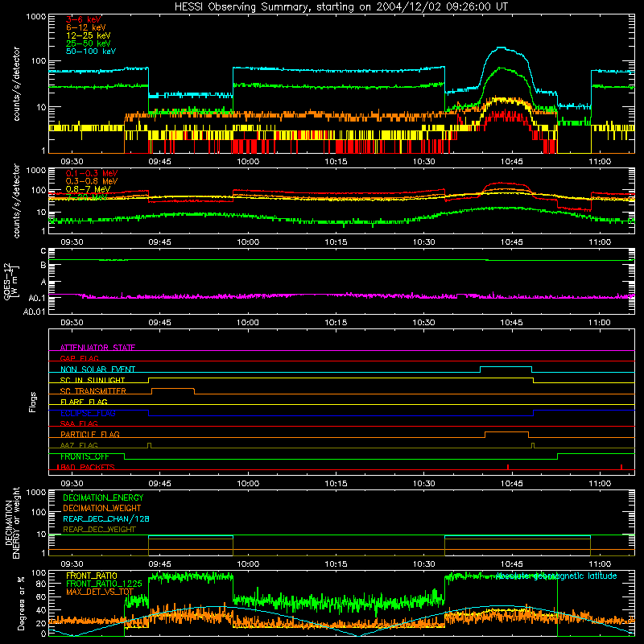Select the red 3-6 keV legend label
The width and height of the screenshot is (644, 644).
click(x=84, y=19)
